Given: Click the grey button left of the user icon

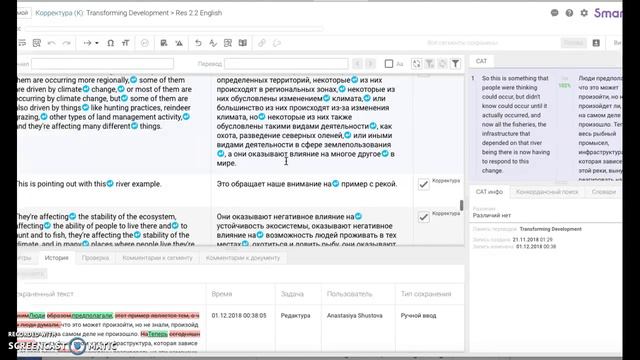Looking at the screenshot, I should 573,43.
